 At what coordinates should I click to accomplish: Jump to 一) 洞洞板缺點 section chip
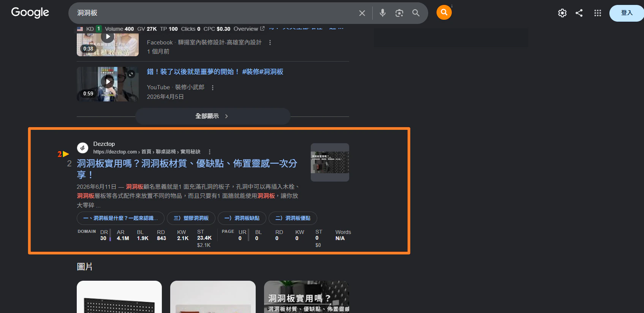click(242, 218)
